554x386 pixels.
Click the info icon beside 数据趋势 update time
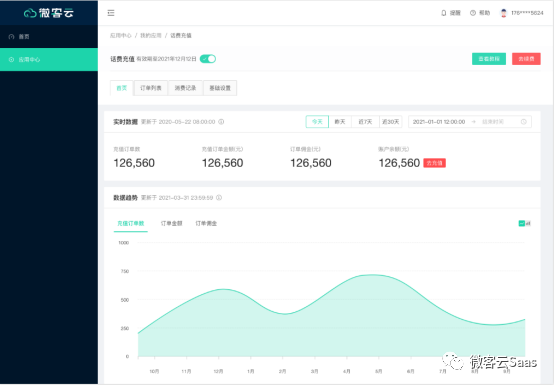click(x=219, y=198)
